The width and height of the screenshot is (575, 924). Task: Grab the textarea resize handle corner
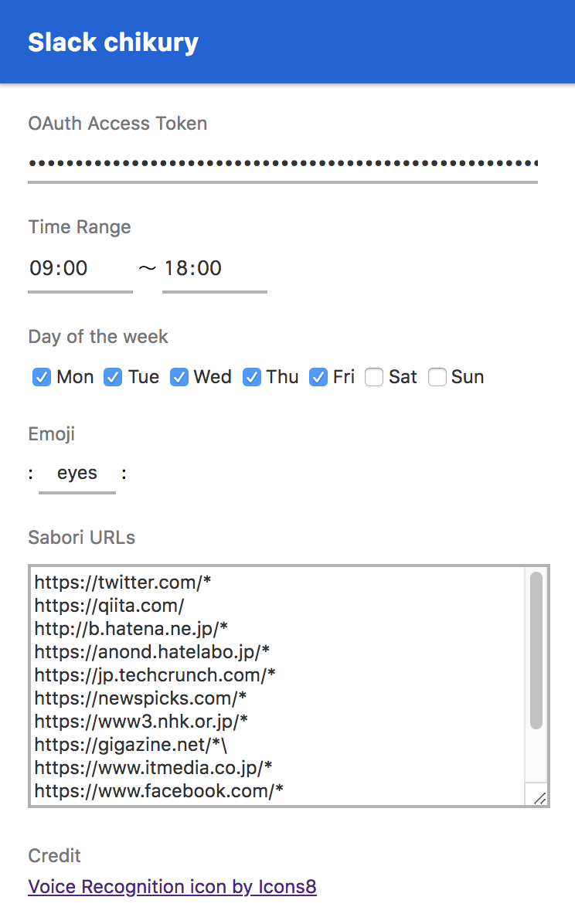point(539,798)
